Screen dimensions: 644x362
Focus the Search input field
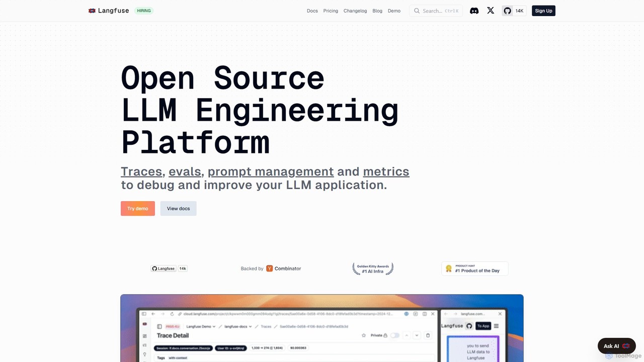coord(436,11)
